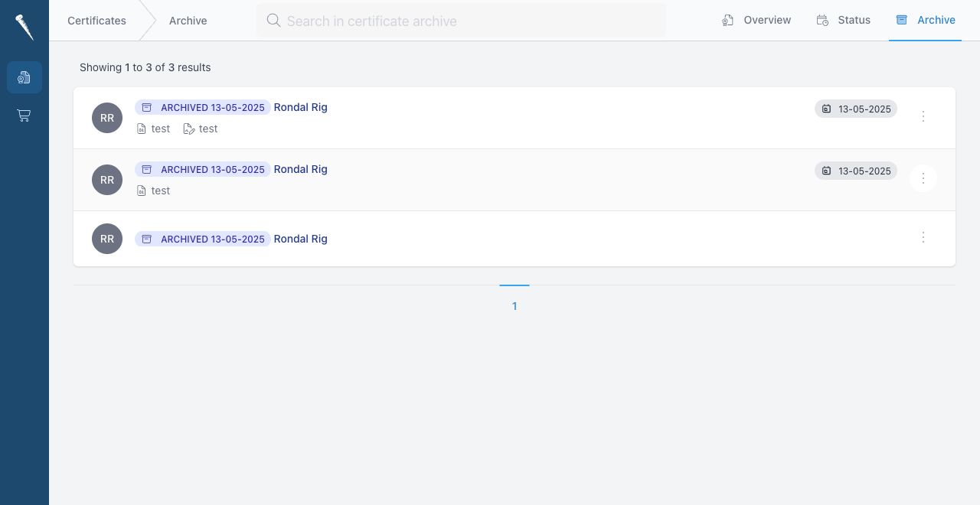Click the search magnifier icon
The height and width of the screenshot is (505, 980).
273,21
